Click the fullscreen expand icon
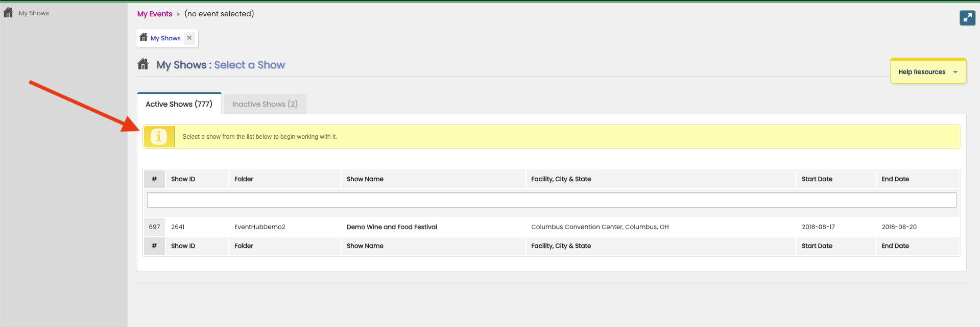The image size is (980, 327). tap(967, 18)
